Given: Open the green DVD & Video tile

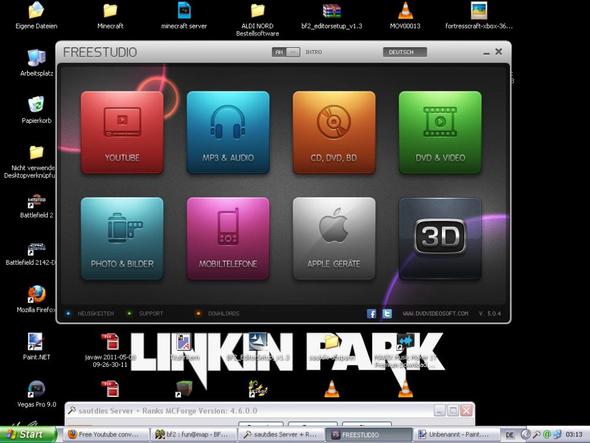Looking at the screenshot, I should point(440,132).
